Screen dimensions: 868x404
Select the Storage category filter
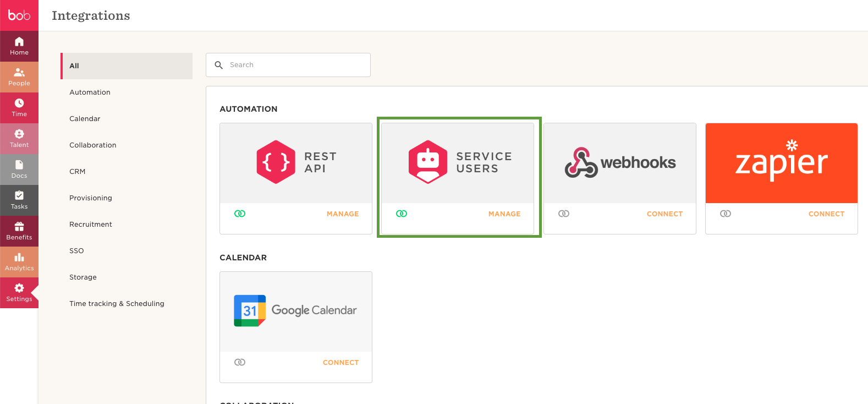[127, 277]
